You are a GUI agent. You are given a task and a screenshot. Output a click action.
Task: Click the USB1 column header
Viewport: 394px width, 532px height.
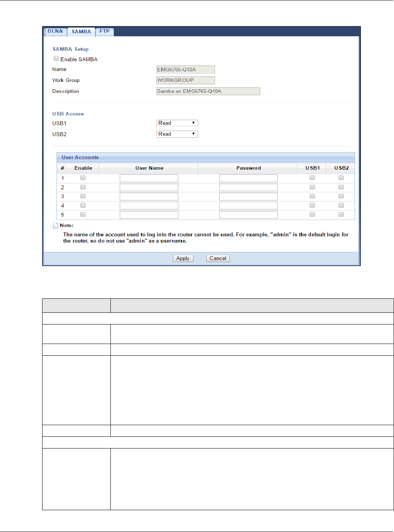[x=312, y=168]
